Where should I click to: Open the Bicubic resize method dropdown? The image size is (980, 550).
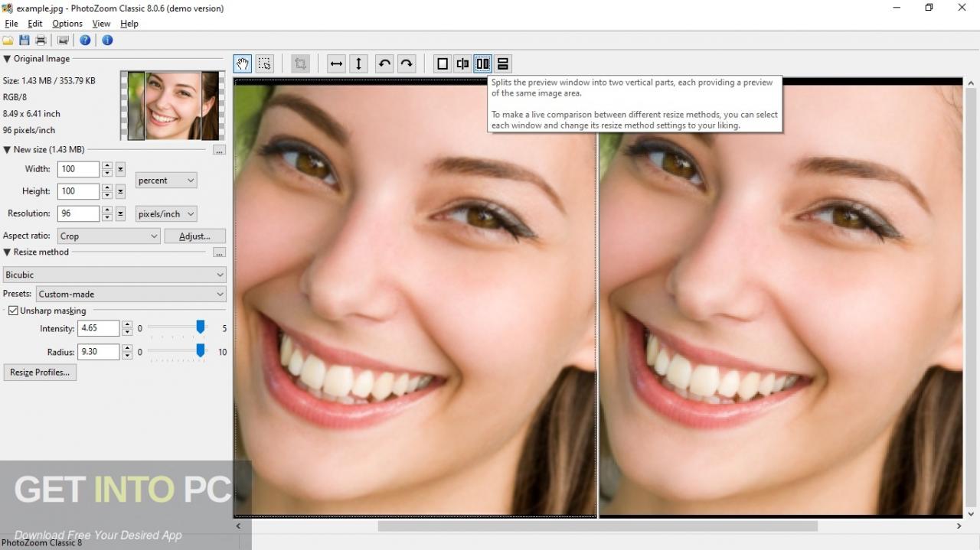pos(114,275)
